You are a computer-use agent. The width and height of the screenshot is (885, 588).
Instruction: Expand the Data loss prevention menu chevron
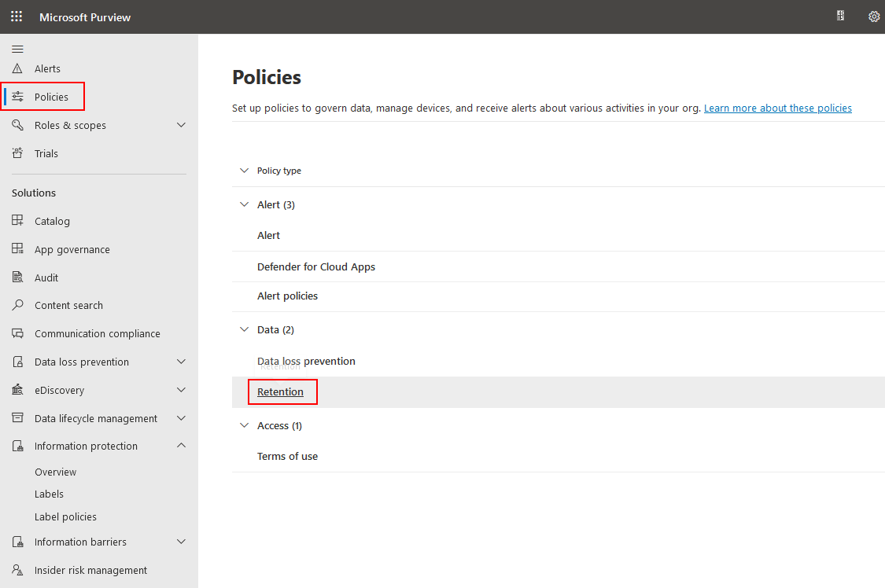click(181, 362)
